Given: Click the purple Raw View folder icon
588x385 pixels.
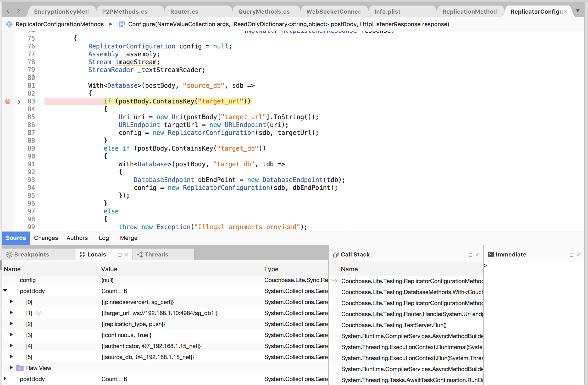Looking at the screenshot, I should 19,368.
